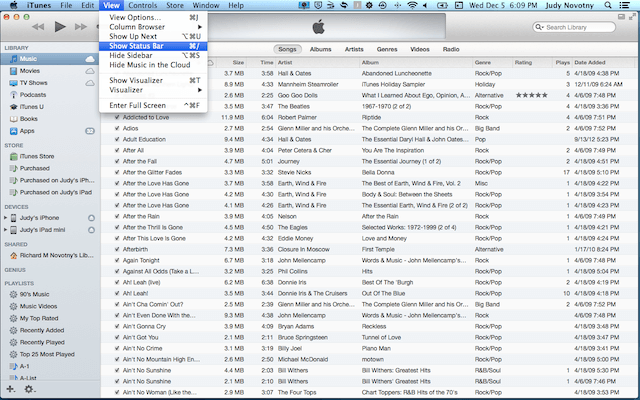Screen dimensions: 640x400
Task: Uncheck the Addicted to Love song
Action: coord(117,117)
